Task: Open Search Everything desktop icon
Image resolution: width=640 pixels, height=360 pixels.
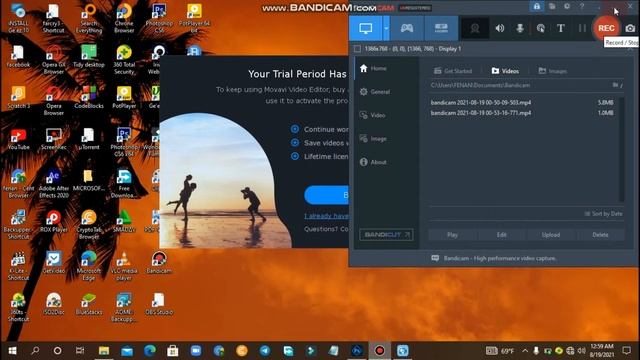Action: point(89,18)
